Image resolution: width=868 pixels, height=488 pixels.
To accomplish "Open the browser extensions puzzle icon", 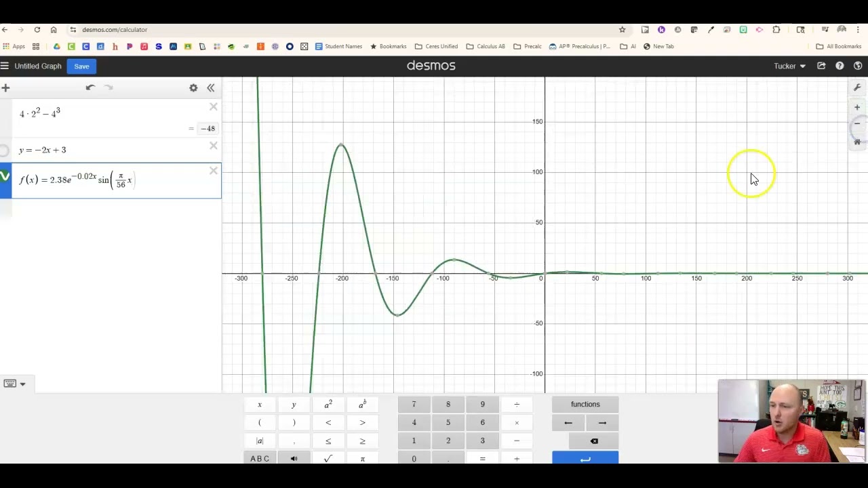I will click(776, 30).
